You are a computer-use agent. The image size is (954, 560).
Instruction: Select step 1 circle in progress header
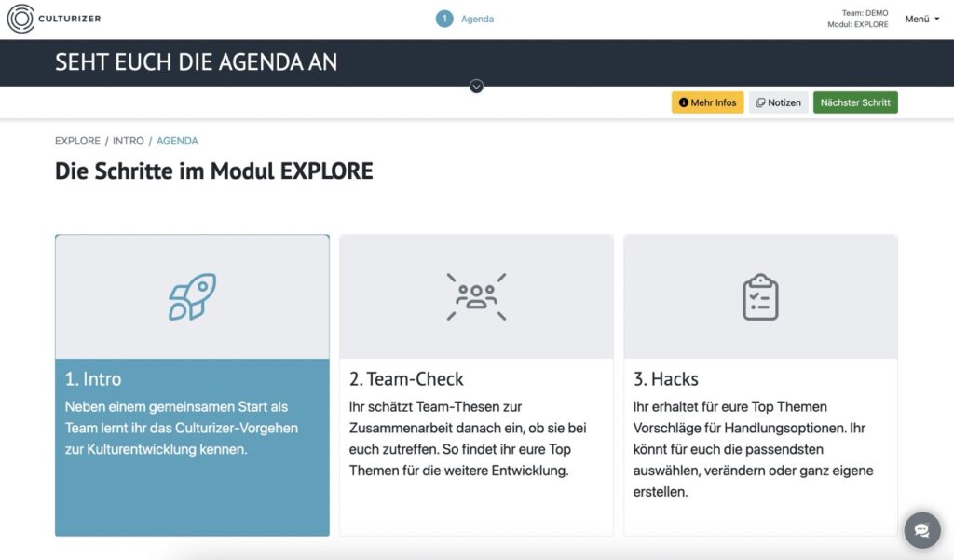coord(444,19)
